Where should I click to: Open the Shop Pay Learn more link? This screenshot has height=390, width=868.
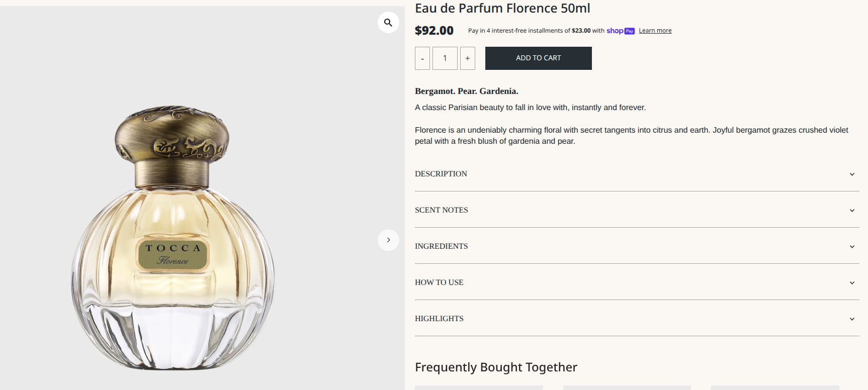pos(655,31)
